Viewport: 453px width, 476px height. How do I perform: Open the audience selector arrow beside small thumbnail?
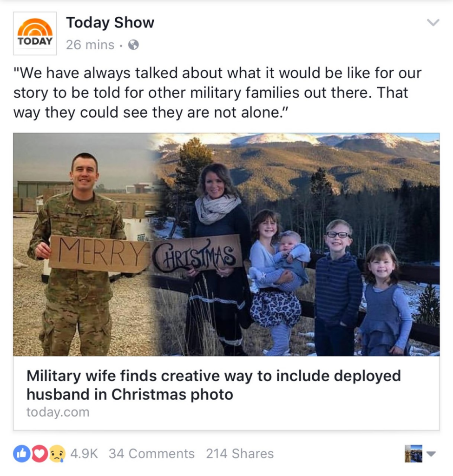431,454
